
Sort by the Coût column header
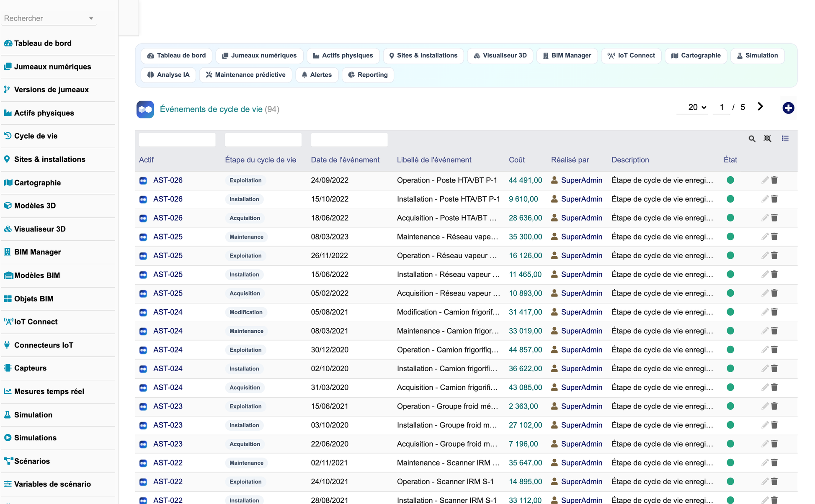[x=517, y=160]
